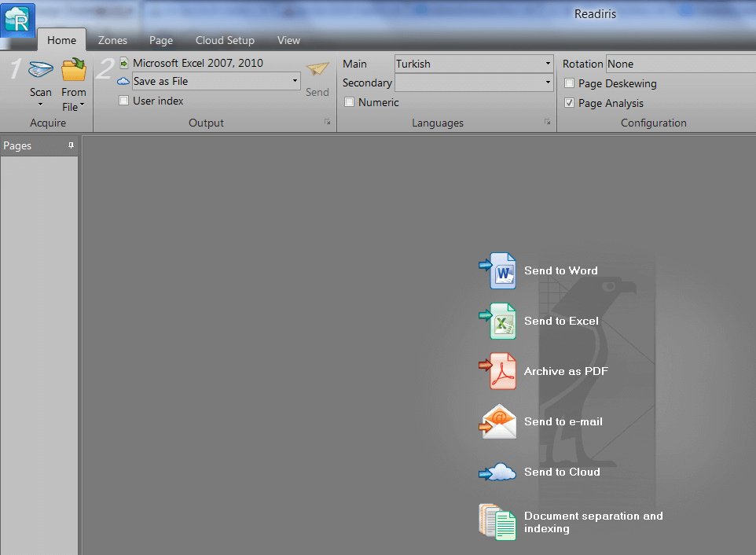Pin the Pages panel with pushpin icon

(71, 145)
